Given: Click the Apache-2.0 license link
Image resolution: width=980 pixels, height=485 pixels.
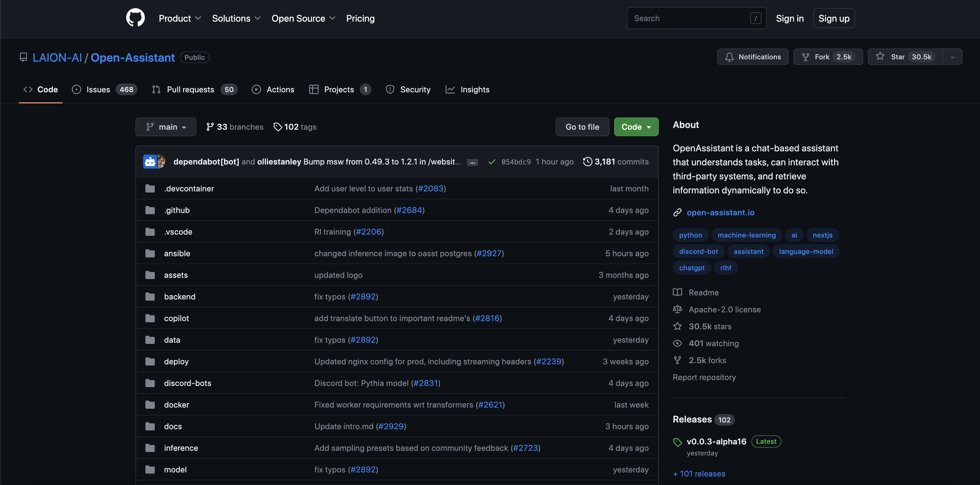Looking at the screenshot, I should (724, 309).
